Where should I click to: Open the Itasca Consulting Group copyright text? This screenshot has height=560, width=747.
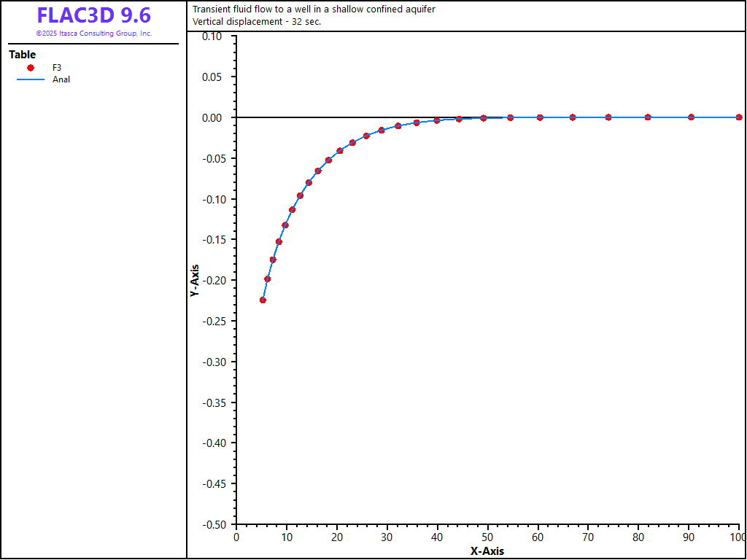click(93, 34)
